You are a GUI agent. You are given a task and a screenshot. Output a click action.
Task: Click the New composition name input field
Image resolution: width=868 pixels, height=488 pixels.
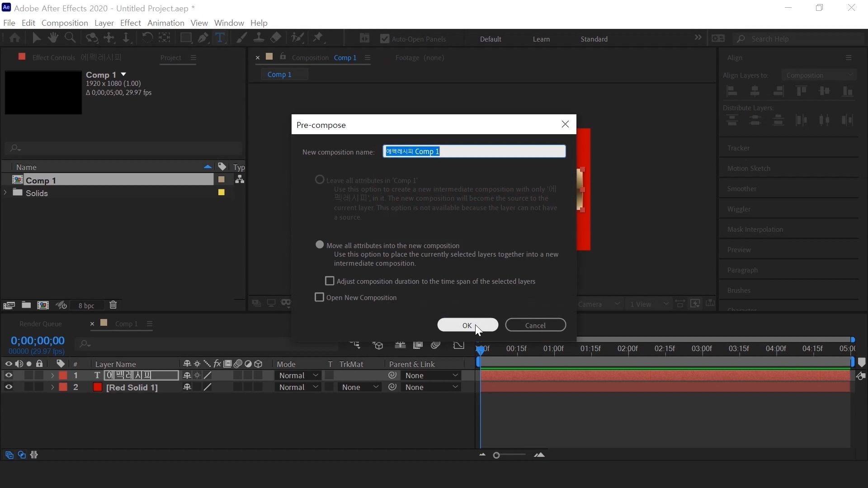pyautogui.click(x=474, y=151)
